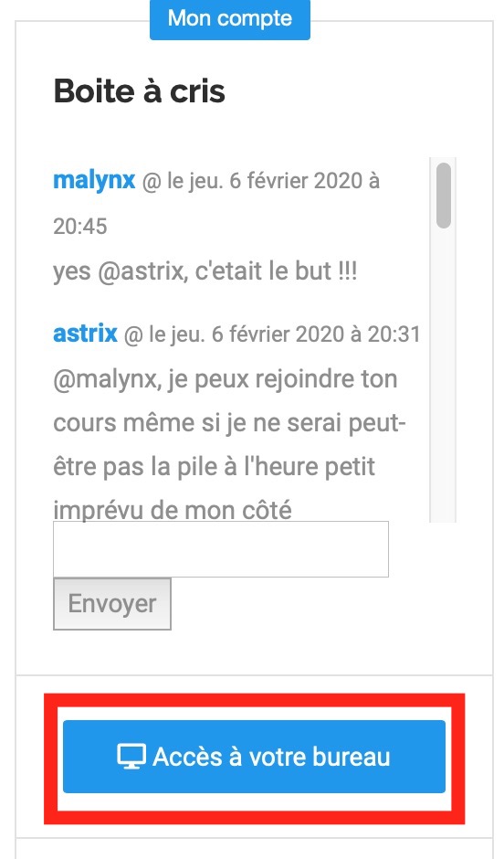Click the Accès à votre bureau button
This screenshot has width=504, height=859.
(254, 757)
